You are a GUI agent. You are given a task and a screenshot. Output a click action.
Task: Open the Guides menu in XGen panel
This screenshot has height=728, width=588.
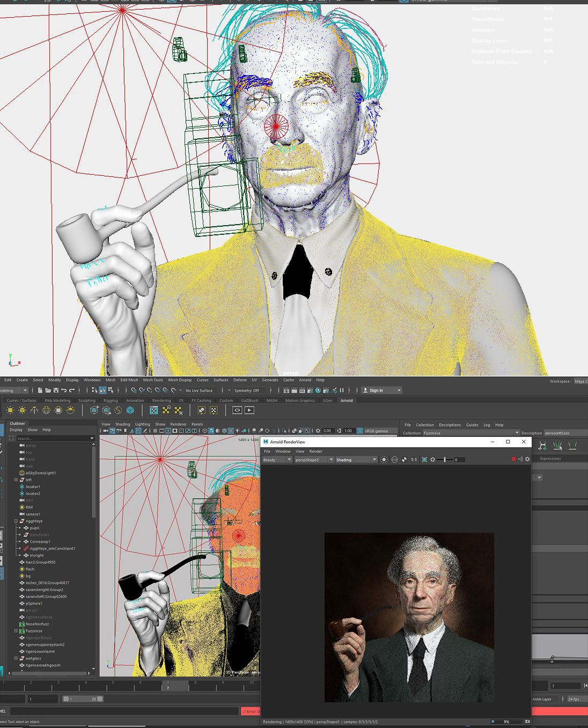472,425
